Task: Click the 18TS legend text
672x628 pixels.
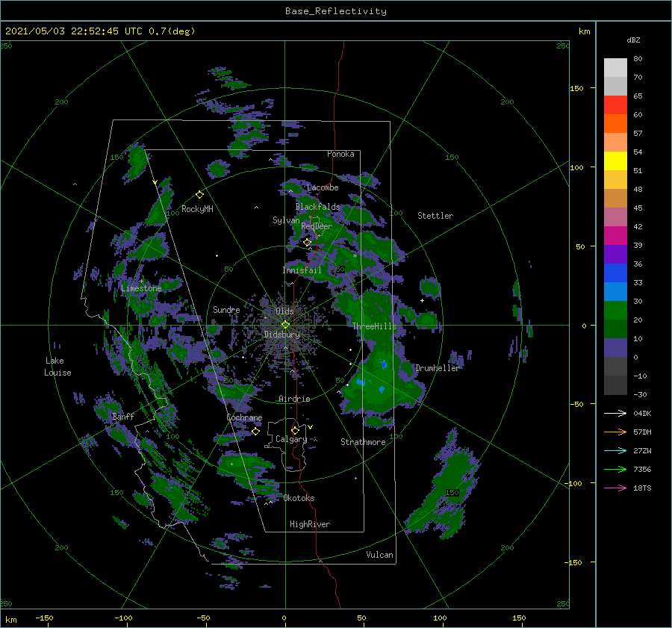Action: [x=642, y=488]
